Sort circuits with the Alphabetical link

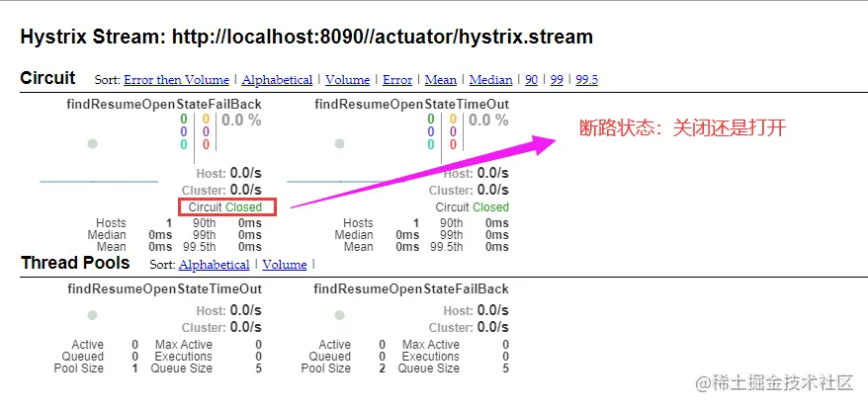tap(277, 80)
